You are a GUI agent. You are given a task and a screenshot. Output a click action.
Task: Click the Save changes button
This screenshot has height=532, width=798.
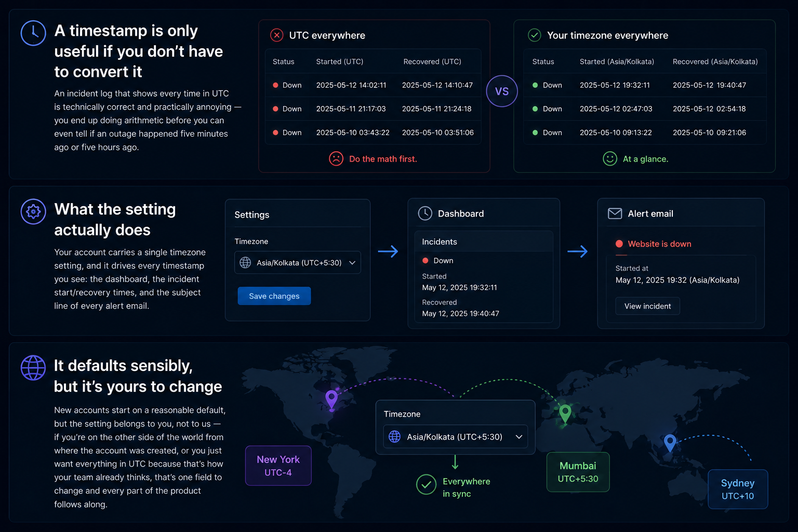(x=274, y=296)
